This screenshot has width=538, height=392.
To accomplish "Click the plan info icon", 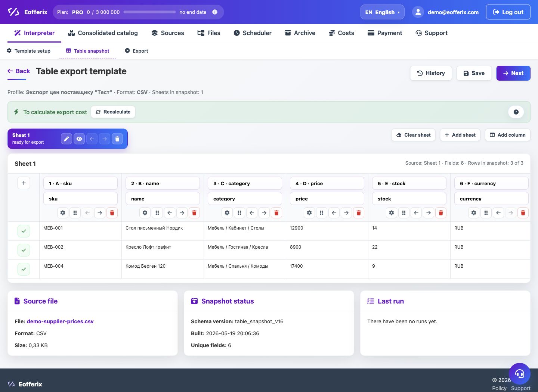I will click(x=215, y=12).
